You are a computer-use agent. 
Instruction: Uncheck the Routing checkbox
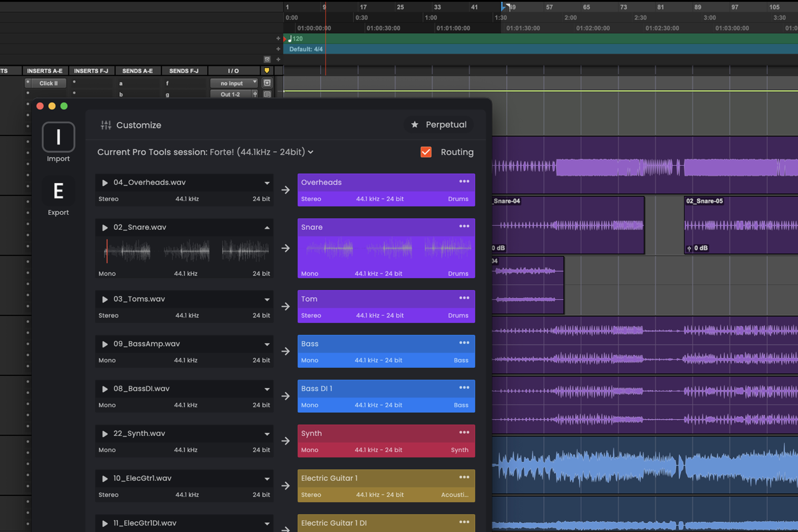426,152
